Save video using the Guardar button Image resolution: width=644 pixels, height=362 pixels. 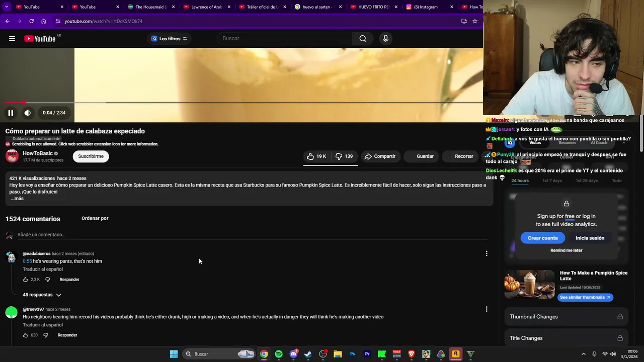coord(421,156)
